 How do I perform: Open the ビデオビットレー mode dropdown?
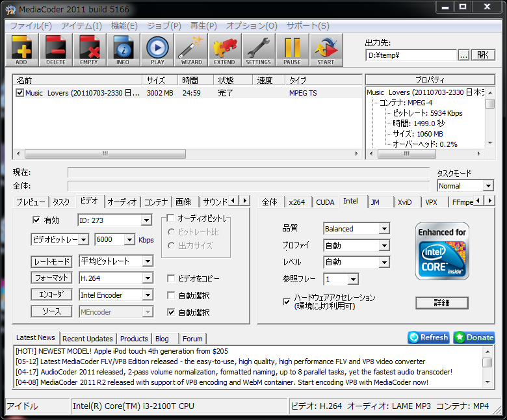pyautogui.click(x=83, y=240)
